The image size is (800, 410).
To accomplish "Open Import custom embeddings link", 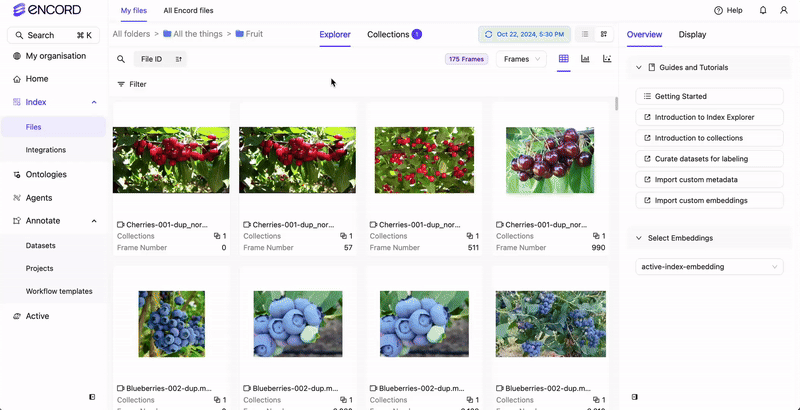I will pos(709,200).
